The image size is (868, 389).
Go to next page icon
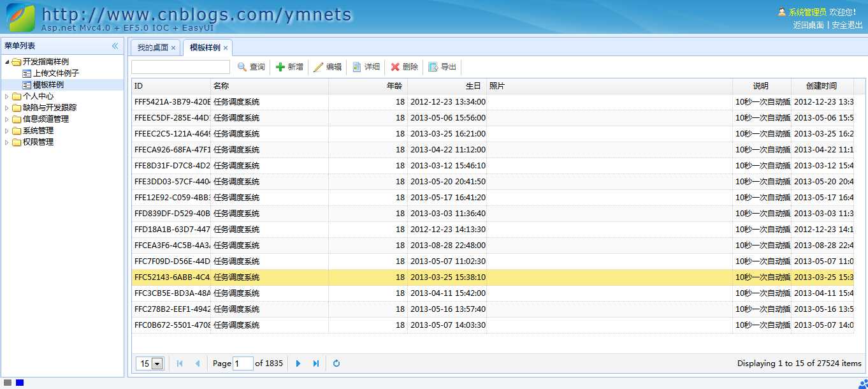[298, 363]
